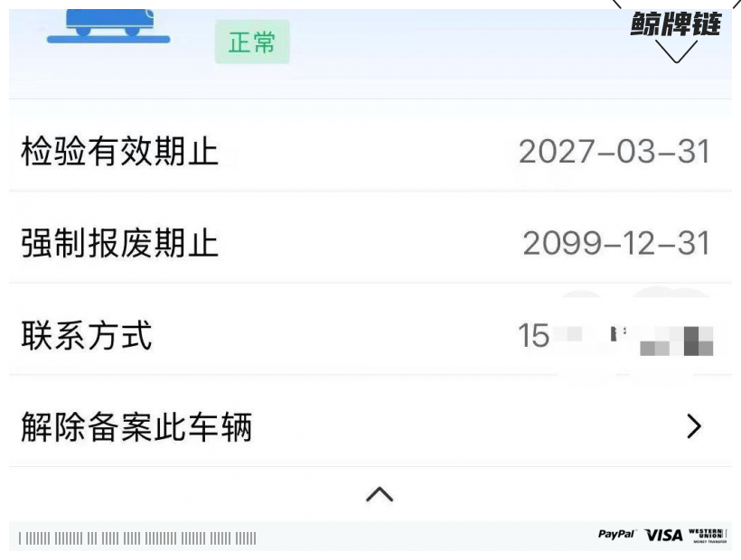Select the date 2099-12-31
741x560 pixels.
point(616,244)
